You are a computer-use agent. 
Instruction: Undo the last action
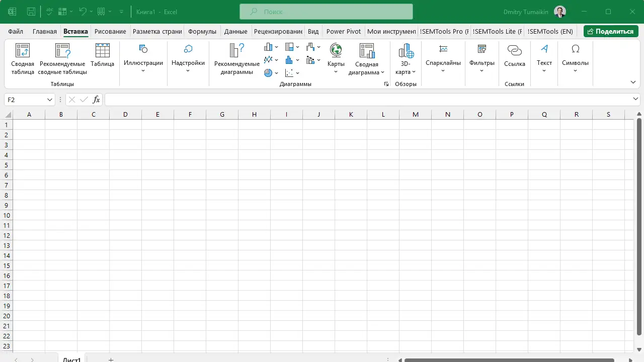click(x=84, y=11)
